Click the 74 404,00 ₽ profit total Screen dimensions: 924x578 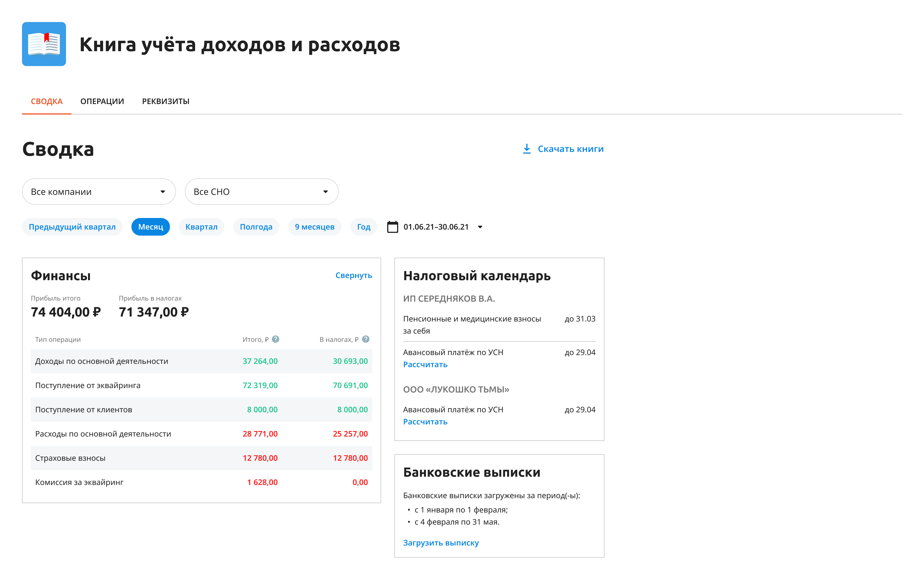pos(66,312)
